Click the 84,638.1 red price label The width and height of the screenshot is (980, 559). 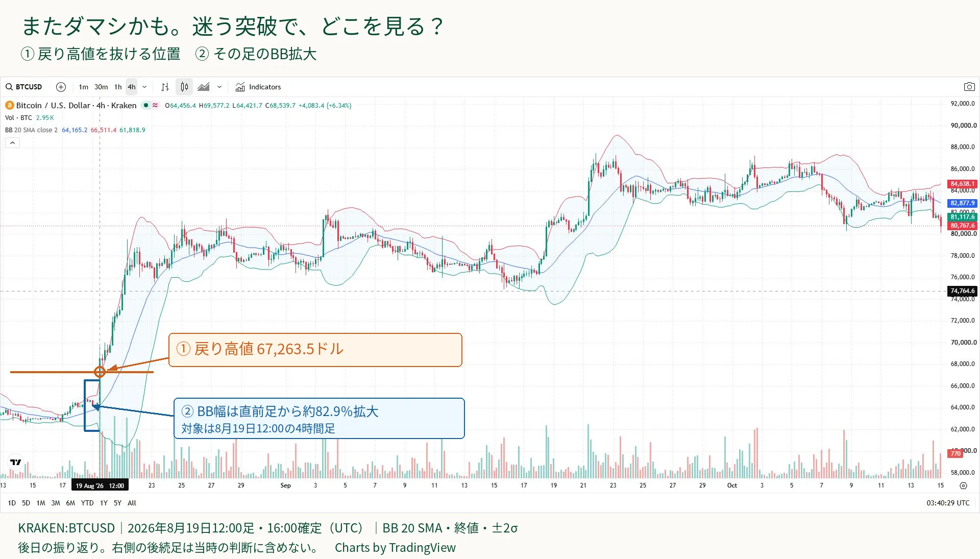(962, 184)
